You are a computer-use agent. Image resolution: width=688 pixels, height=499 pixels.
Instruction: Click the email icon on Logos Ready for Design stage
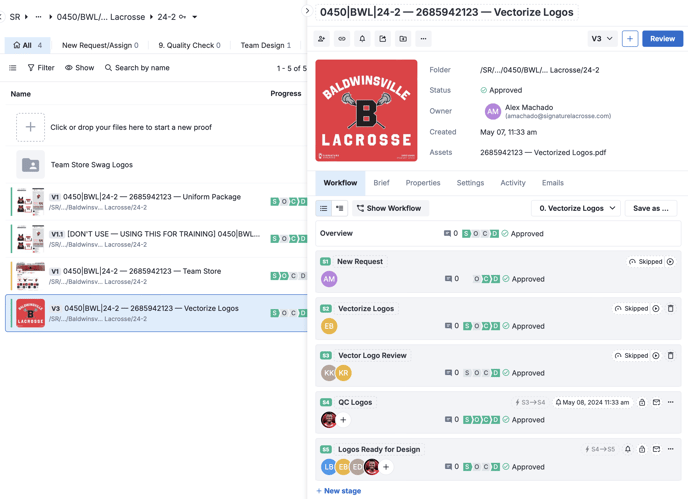pos(656,450)
